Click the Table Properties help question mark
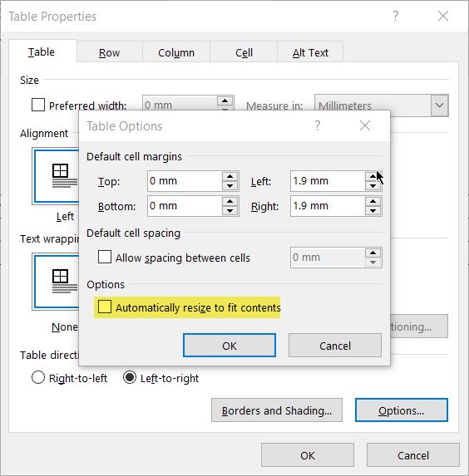 pos(395,16)
